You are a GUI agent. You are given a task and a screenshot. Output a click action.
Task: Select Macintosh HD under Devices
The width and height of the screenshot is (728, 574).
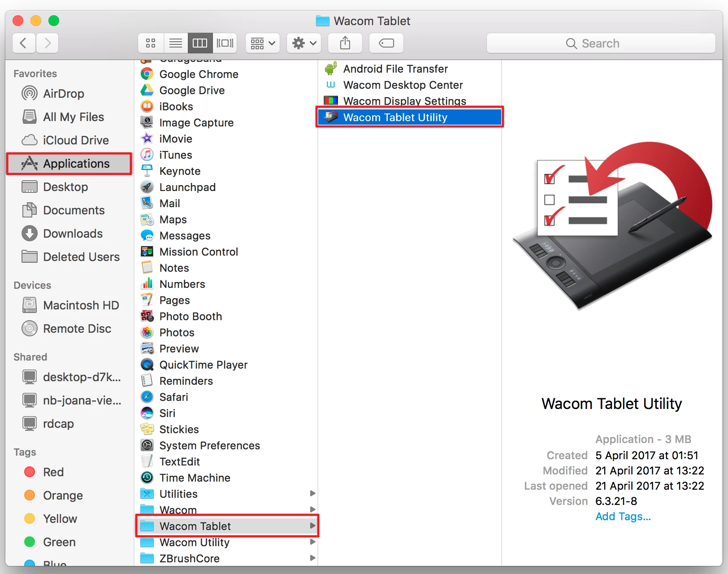(69, 305)
